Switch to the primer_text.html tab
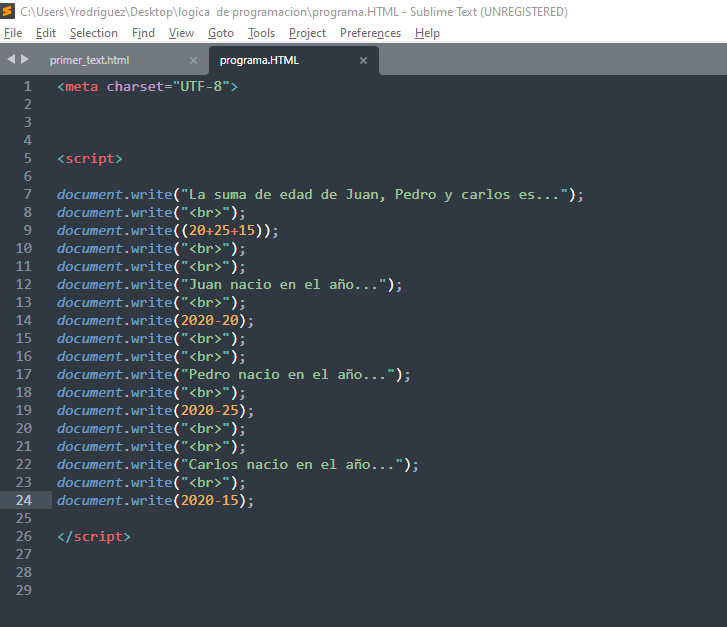The image size is (727, 627). (89, 60)
